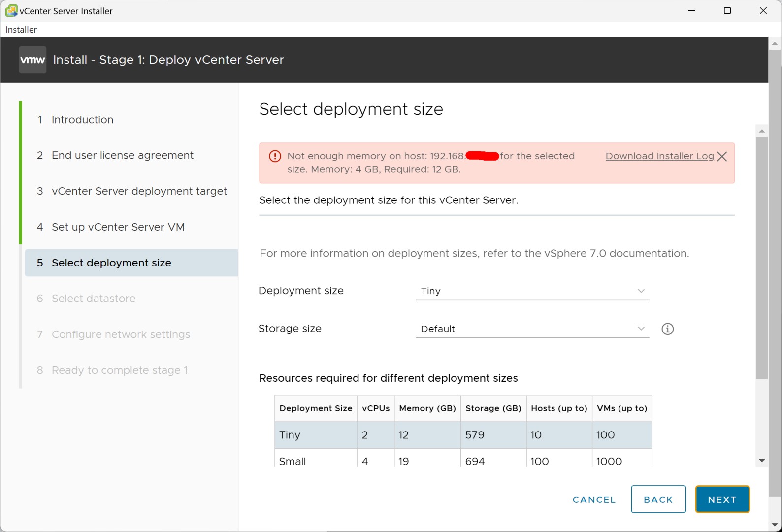Click the vCenter Server Installer title icon
The width and height of the screenshot is (782, 532).
pyautogui.click(x=11, y=10)
